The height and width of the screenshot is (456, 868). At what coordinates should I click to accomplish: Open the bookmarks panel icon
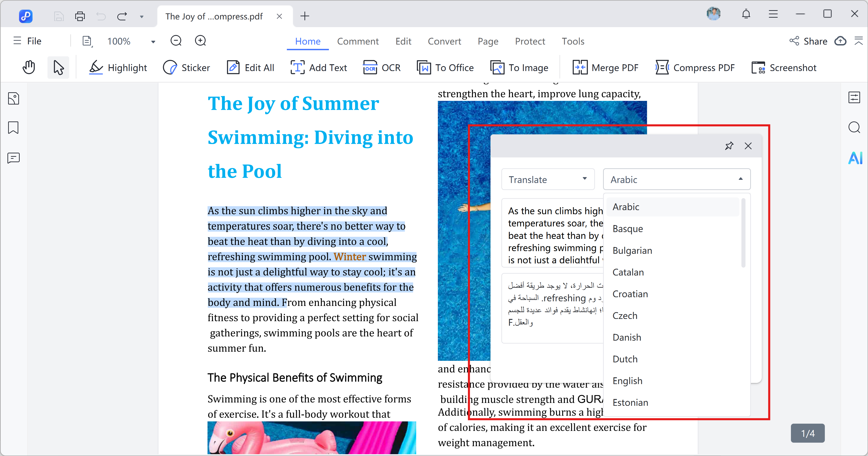click(14, 128)
